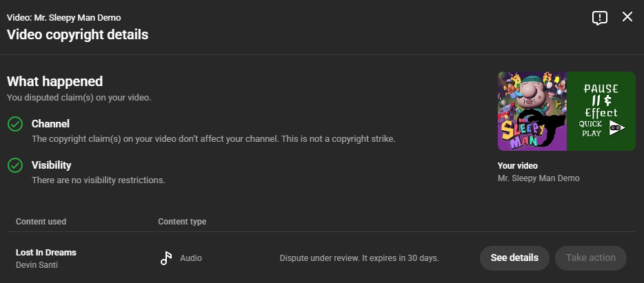Click the Audio content type label
Image resolution: width=644 pixels, height=283 pixels.
191,258
